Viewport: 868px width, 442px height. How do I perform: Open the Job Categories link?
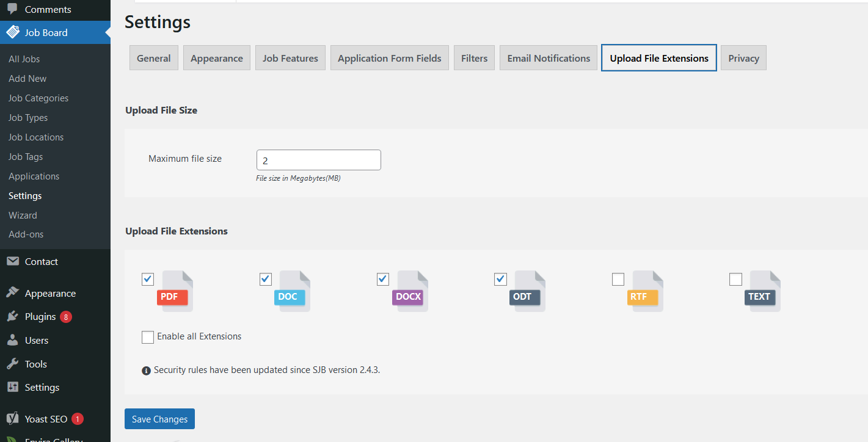[38, 98]
